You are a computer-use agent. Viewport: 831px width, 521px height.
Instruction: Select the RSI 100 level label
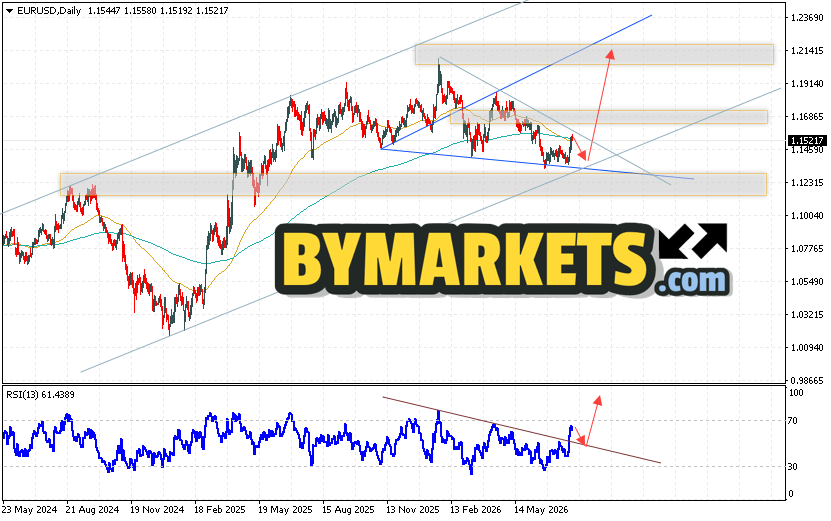point(796,393)
